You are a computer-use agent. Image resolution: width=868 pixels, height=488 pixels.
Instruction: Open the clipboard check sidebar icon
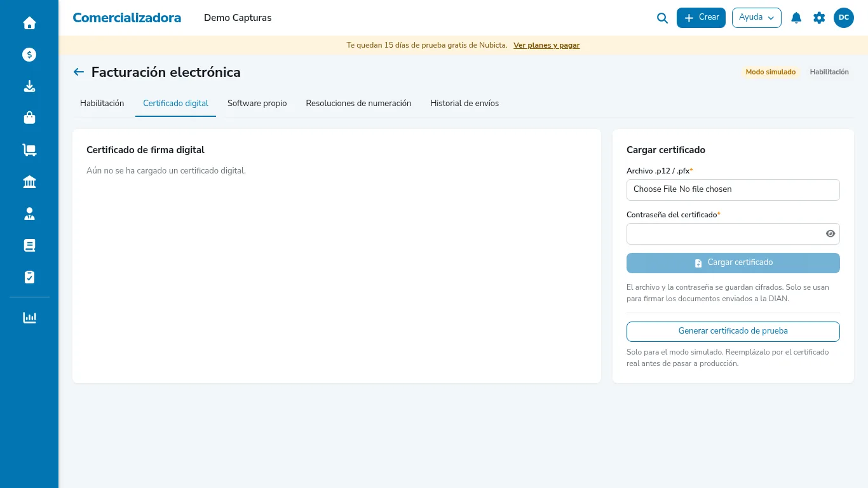click(x=29, y=277)
